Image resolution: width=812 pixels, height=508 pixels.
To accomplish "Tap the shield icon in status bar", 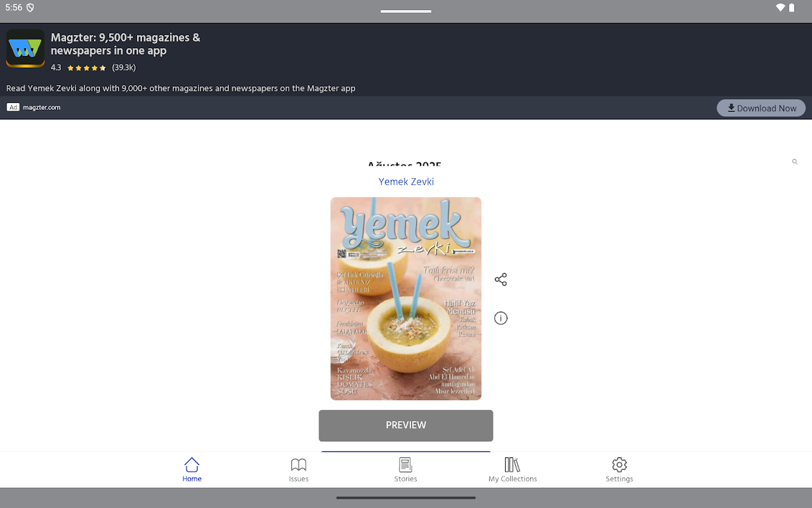I will pyautogui.click(x=30, y=8).
